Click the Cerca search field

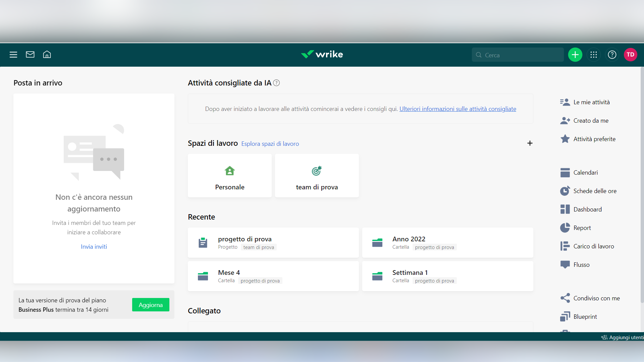coord(518,55)
